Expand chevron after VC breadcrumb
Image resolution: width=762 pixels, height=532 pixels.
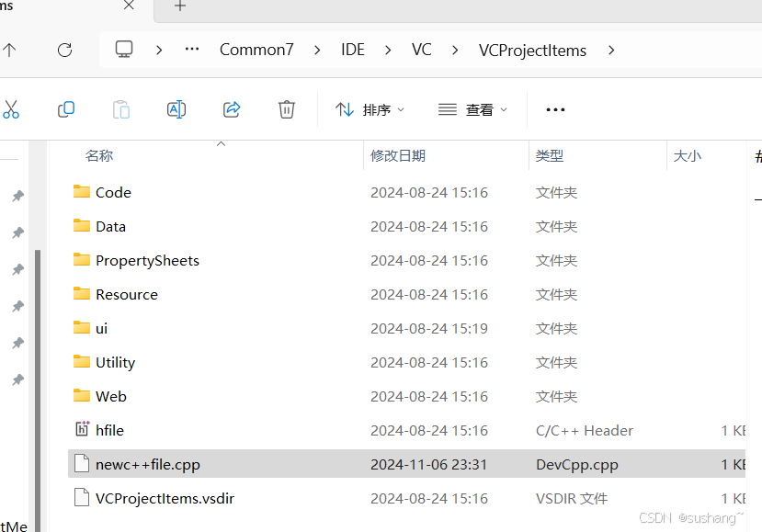click(x=455, y=50)
